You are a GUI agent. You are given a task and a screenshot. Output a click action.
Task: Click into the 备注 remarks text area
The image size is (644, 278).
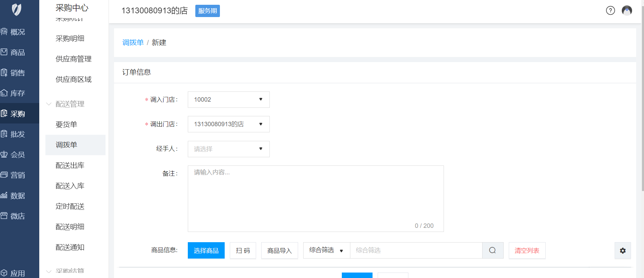tap(316, 199)
